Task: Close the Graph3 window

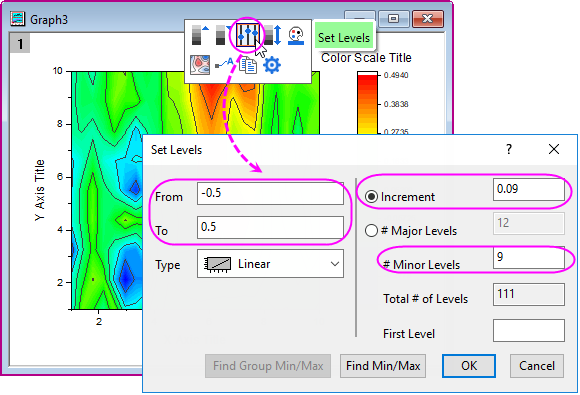Action: click(x=427, y=18)
